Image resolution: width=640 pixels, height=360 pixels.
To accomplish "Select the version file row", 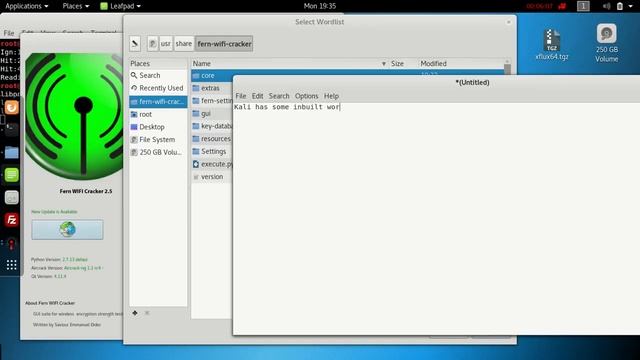I will [212, 177].
